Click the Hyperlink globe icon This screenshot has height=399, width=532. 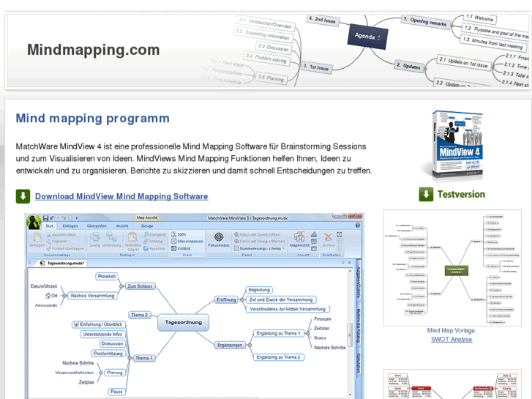pyautogui.click(x=146, y=249)
